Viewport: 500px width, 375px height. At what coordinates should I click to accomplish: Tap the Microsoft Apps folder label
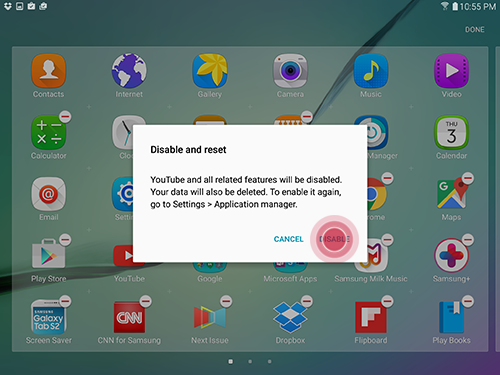coord(290,279)
